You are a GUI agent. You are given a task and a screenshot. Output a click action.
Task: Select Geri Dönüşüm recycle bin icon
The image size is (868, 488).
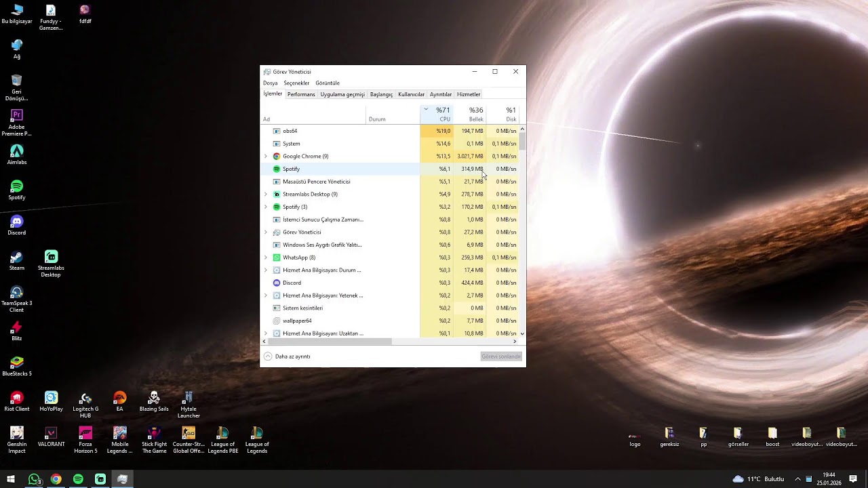coord(17,87)
